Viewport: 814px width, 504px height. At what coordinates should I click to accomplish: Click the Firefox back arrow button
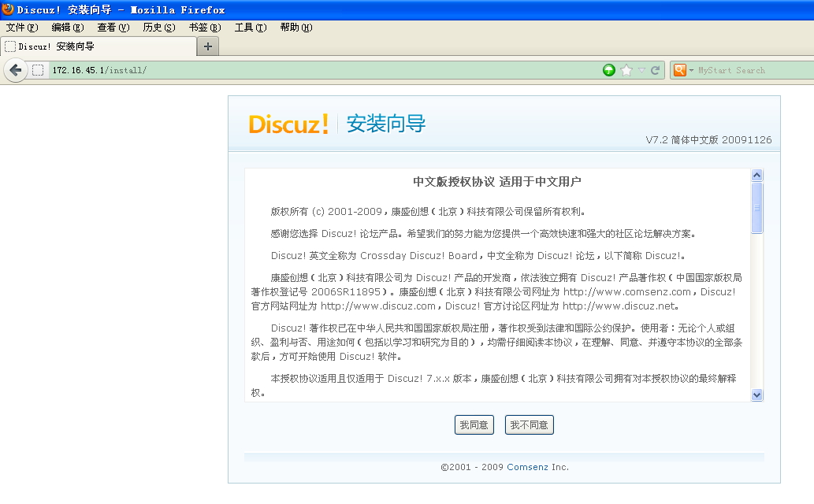tap(16, 70)
